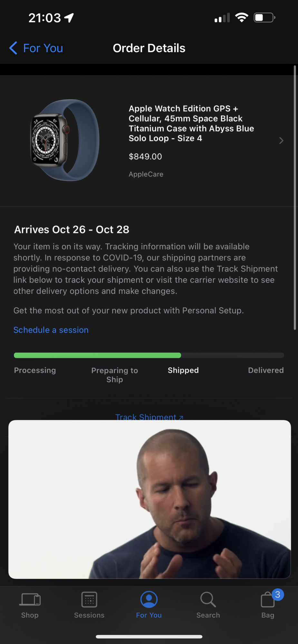Expand product details with right chevron
This screenshot has height=644, width=298.
(281, 140)
